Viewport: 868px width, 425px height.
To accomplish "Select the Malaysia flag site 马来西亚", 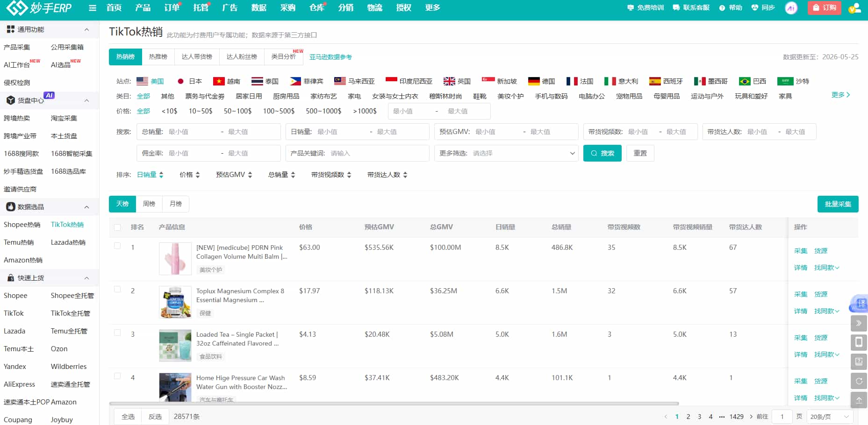I will tap(354, 81).
